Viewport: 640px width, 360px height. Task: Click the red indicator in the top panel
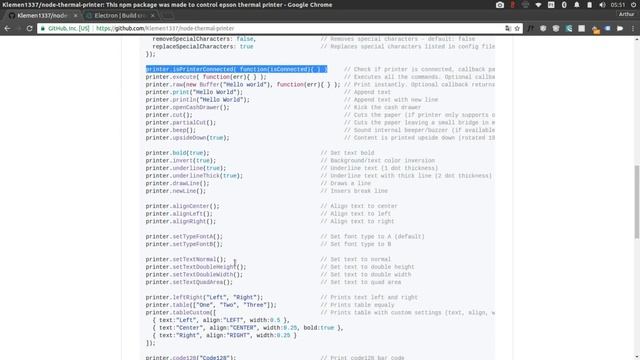[x=513, y=5]
